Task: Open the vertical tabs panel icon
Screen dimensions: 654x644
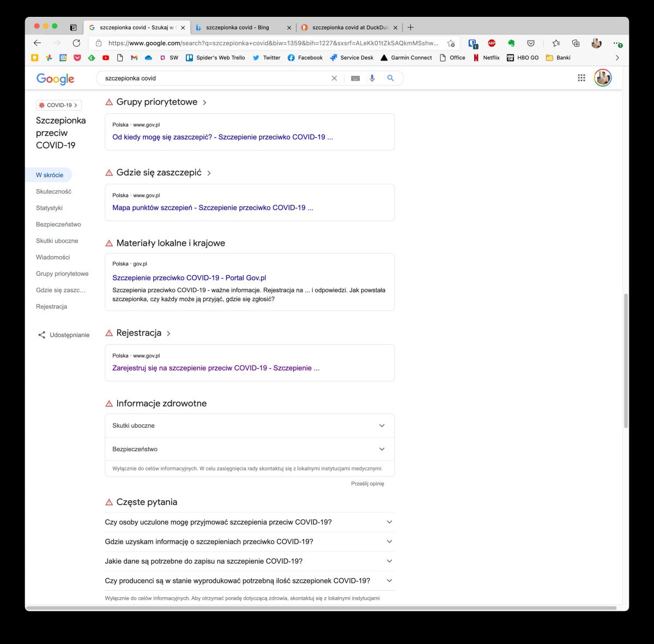Action: [74, 27]
